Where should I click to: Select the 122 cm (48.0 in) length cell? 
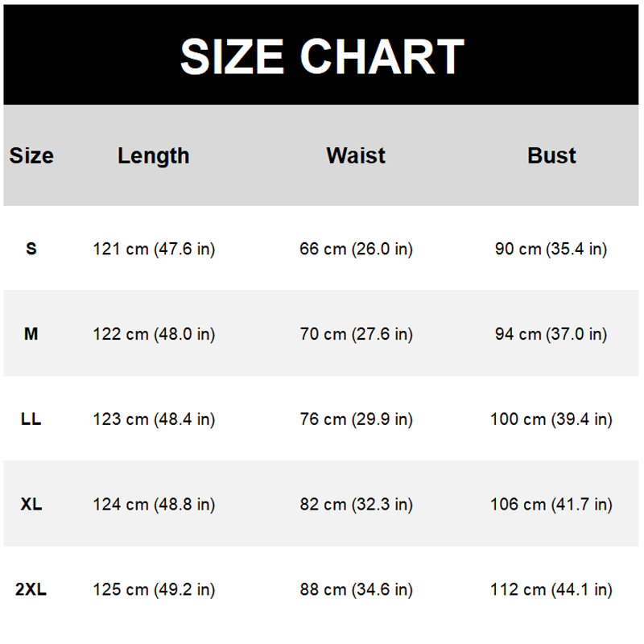(154, 334)
